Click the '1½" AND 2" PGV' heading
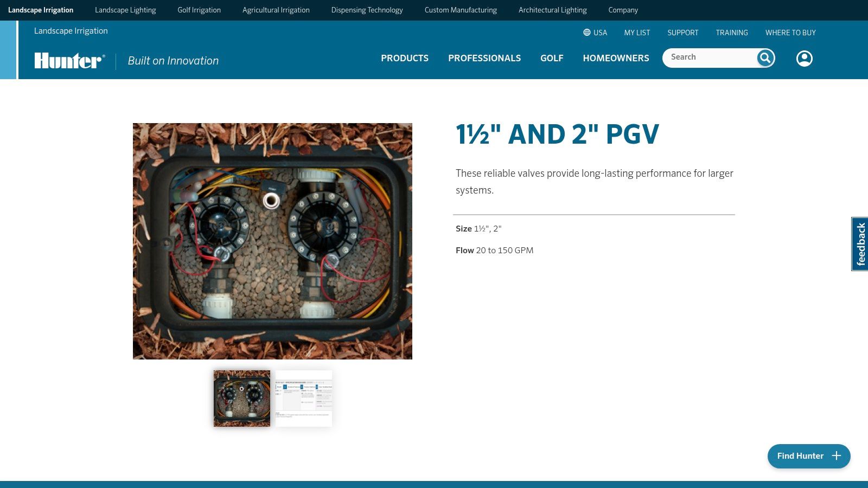 (x=558, y=134)
